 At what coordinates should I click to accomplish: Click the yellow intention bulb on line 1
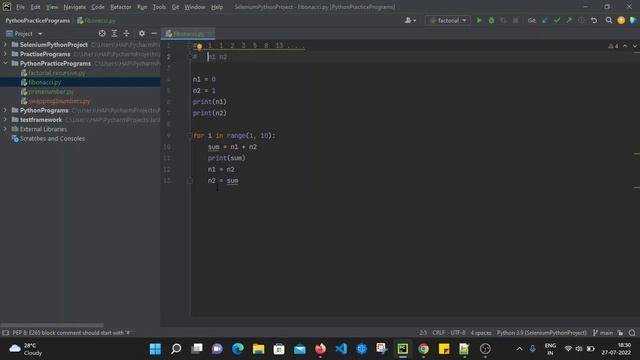(199, 46)
